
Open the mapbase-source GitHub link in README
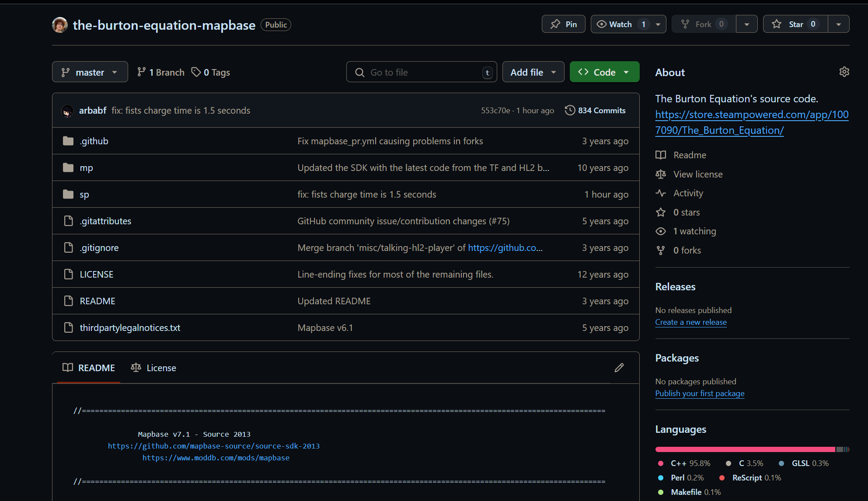tap(214, 446)
